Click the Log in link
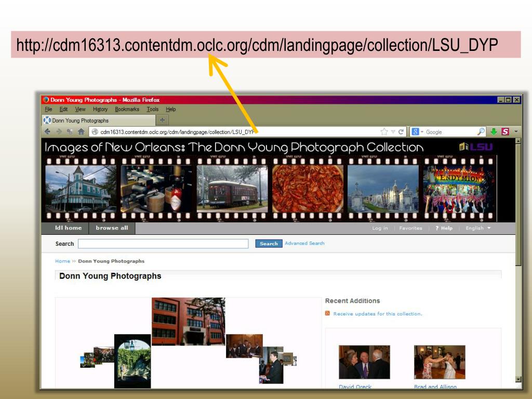The width and height of the screenshot is (532, 399). coord(380,228)
